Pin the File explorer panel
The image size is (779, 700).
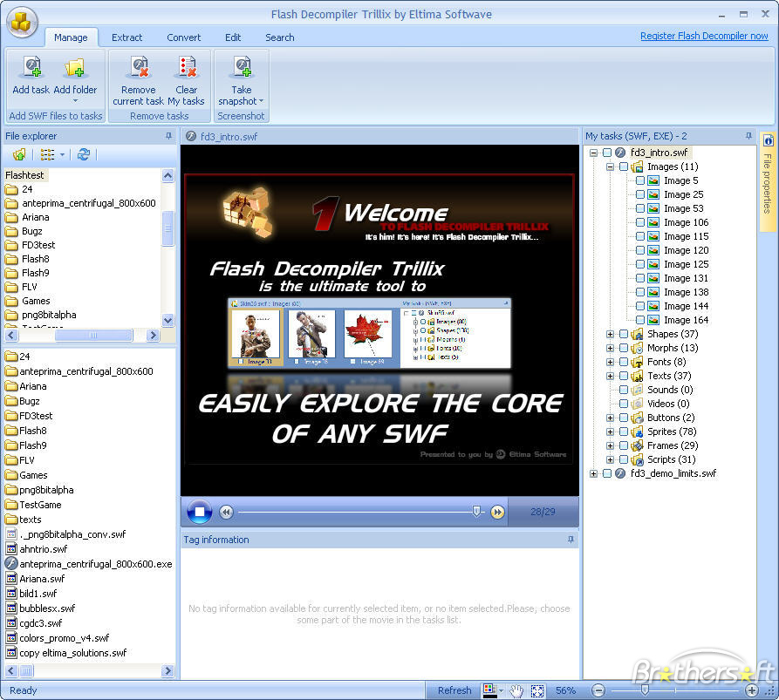pyautogui.click(x=168, y=135)
